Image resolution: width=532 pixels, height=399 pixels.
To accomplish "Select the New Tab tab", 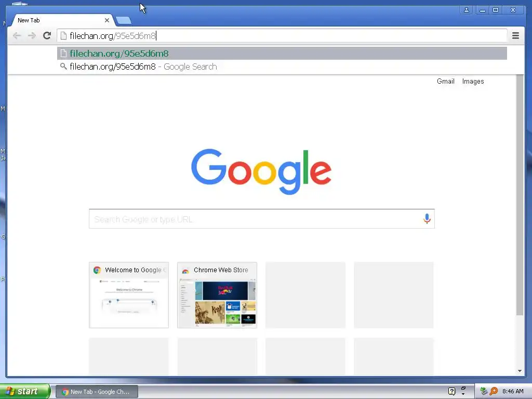I will click(61, 20).
